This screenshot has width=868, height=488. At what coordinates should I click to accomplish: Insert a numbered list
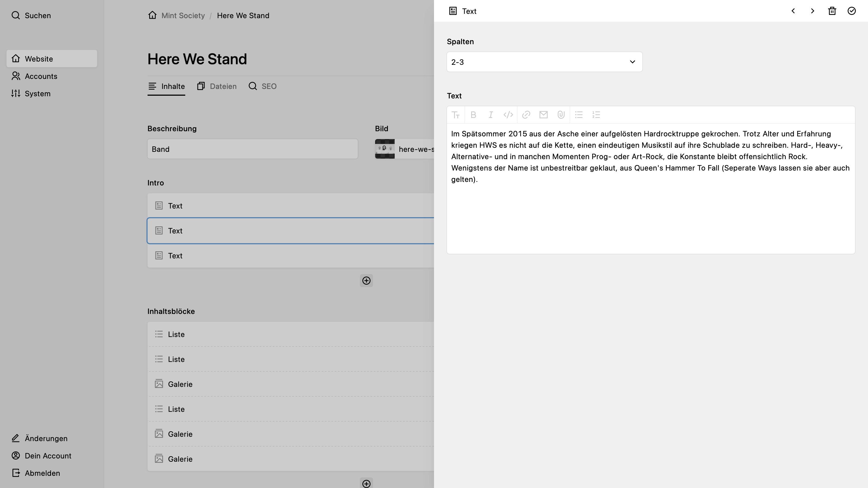coord(596,115)
